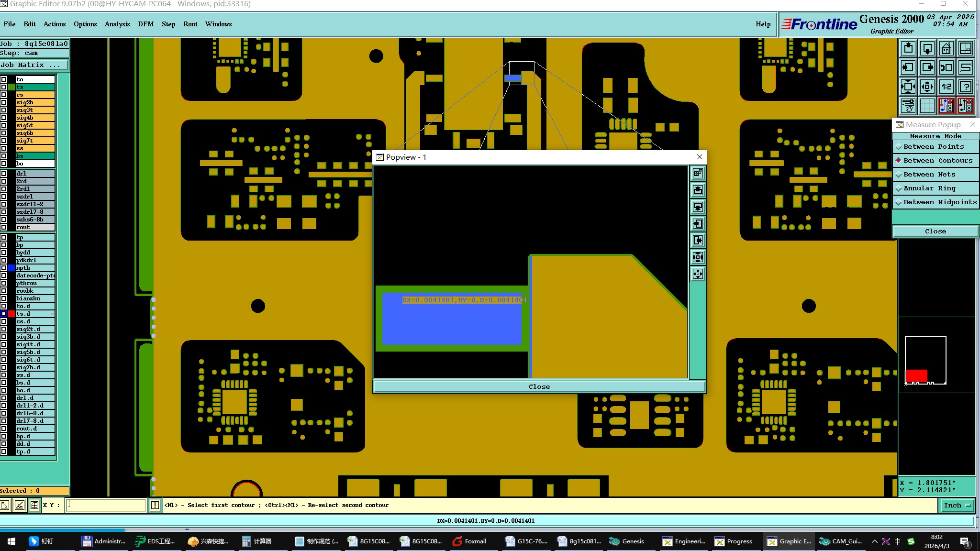Open the Analysis menu

pyautogui.click(x=117, y=24)
